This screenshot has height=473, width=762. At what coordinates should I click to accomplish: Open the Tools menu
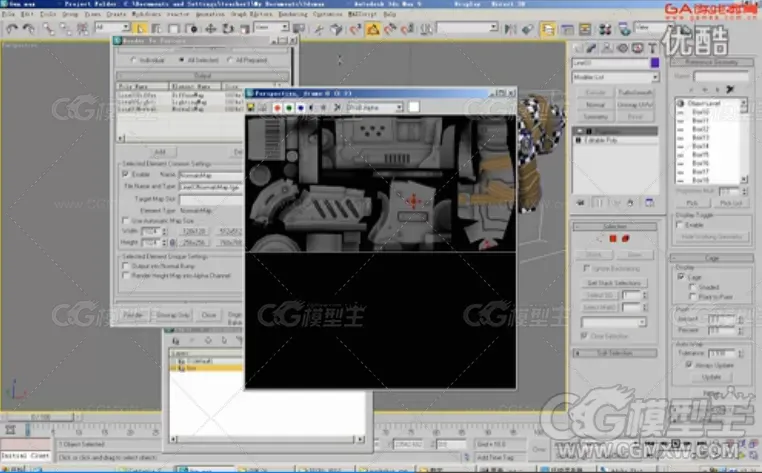(48, 15)
